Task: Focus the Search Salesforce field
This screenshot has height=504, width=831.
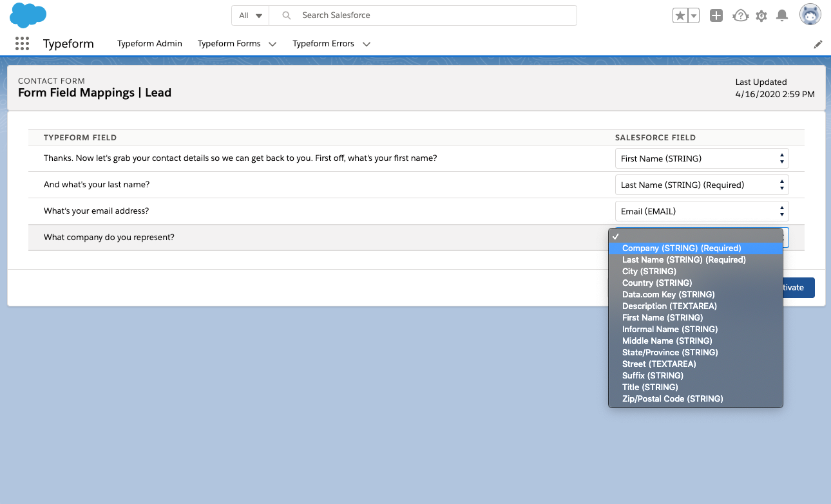Action: click(x=423, y=15)
